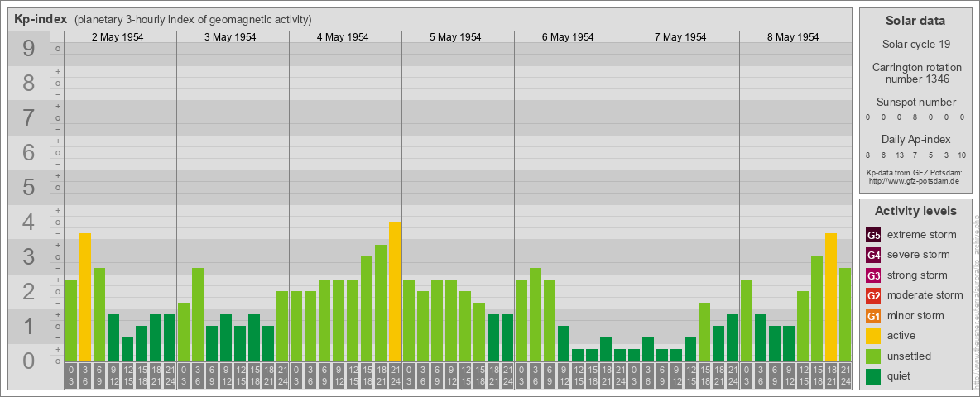Image resolution: width=980 pixels, height=397 pixels.
Task: Click the Daily Ap-index value 3
Action: coord(946,155)
